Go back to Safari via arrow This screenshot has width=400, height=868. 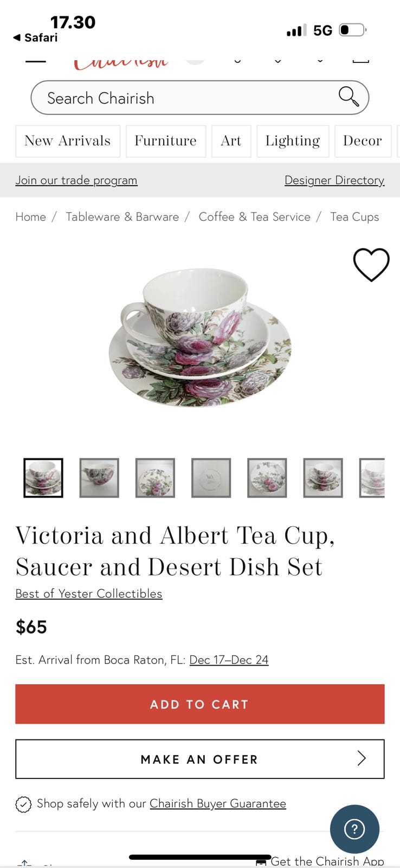coord(17,37)
